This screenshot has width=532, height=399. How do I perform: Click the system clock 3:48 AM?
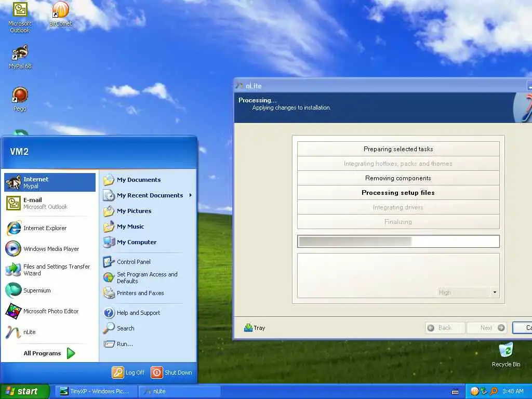pyautogui.click(x=513, y=391)
